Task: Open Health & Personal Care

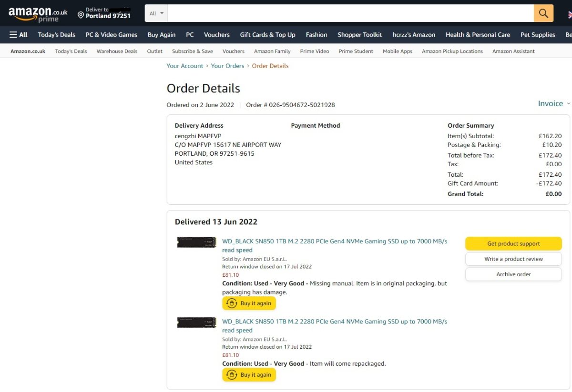Action: [478, 35]
